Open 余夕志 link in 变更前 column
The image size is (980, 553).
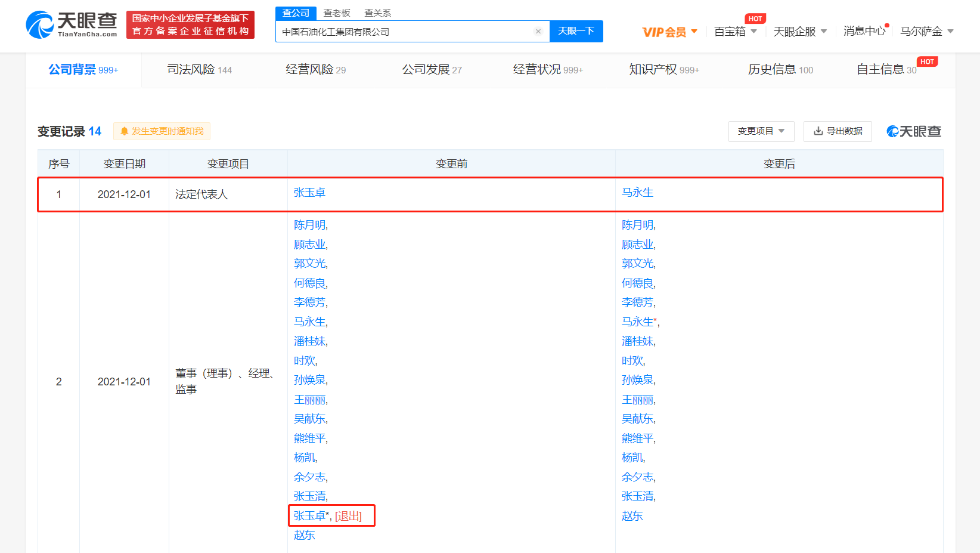310,477
